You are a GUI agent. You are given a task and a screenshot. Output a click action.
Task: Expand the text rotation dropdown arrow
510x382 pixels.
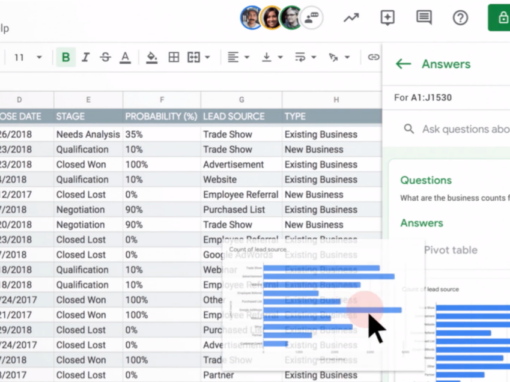tap(347, 57)
